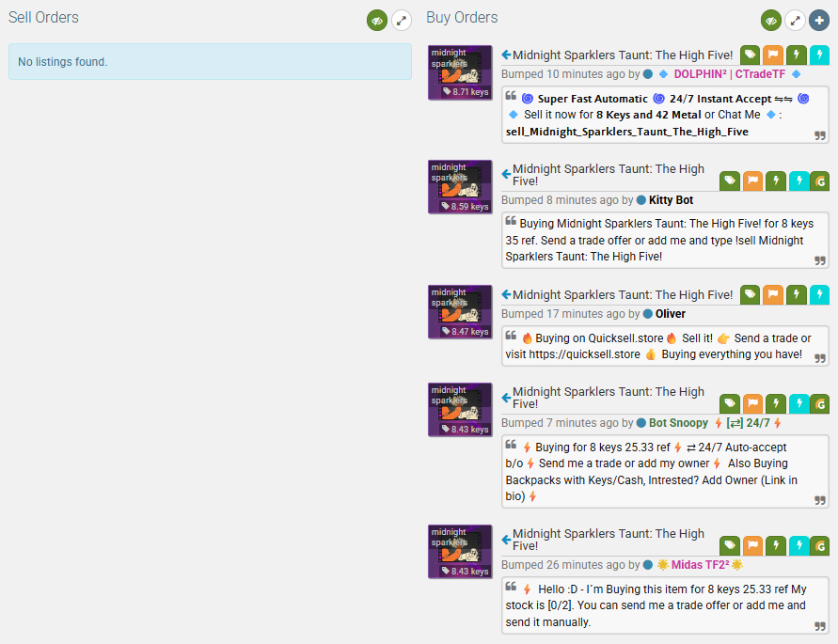The height and width of the screenshot is (644, 838).
Task: Click green lightning bolt on Bot Snoopy listing
Action: 776,404
